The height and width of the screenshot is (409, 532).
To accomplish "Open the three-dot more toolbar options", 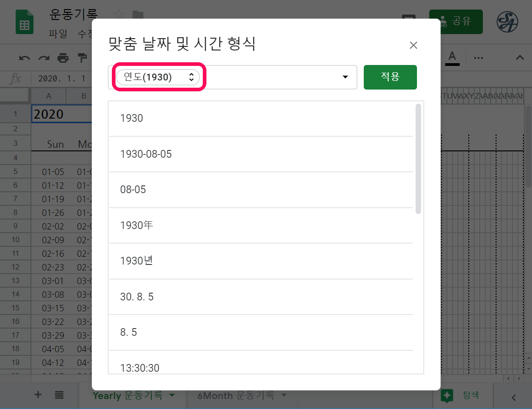I will [x=478, y=58].
